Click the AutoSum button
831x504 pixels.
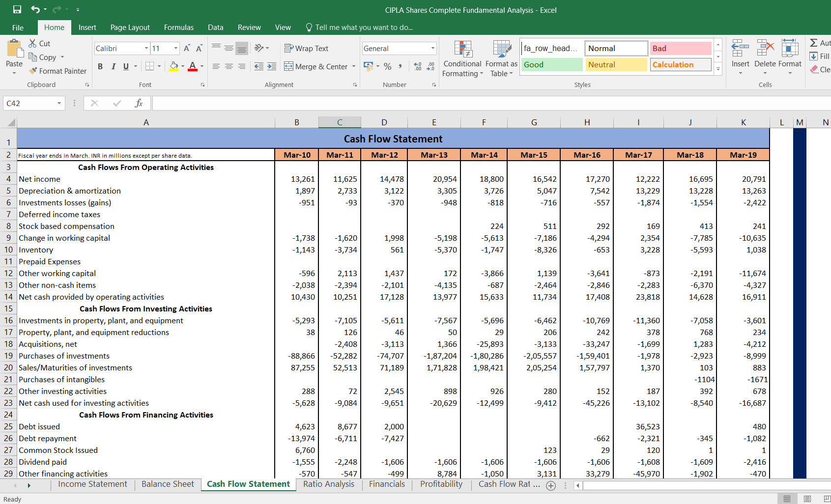coord(820,43)
